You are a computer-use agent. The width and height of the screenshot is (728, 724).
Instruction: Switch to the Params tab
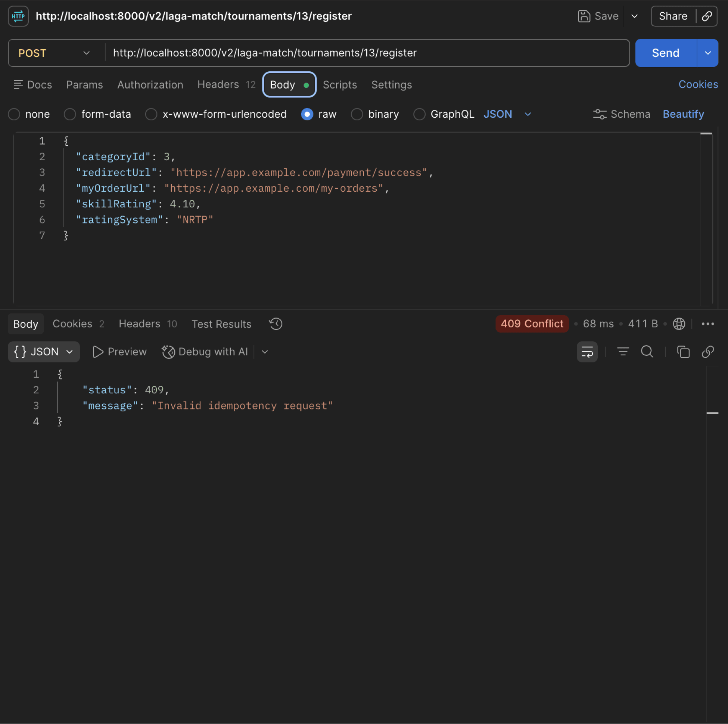click(x=84, y=84)
